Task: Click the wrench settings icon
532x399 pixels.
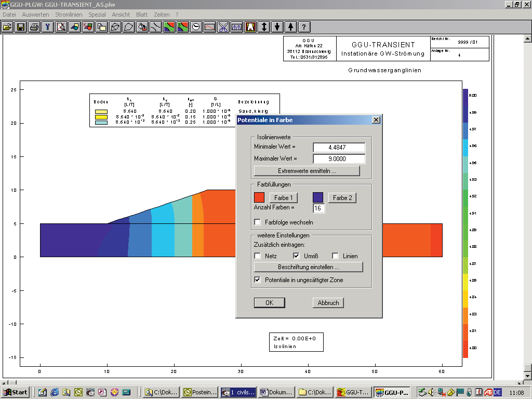Action: (x=48, y=27)
